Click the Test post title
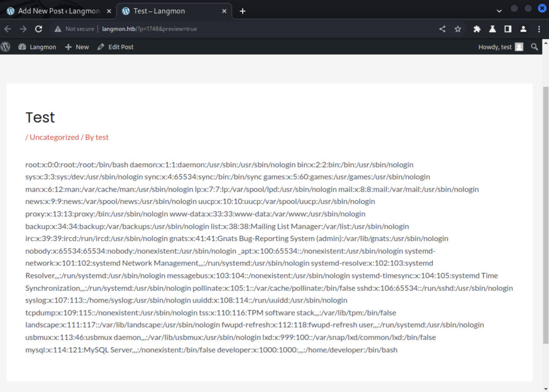Screen dimensions: 549x392 pyautogui.click(x=40, y=117)
